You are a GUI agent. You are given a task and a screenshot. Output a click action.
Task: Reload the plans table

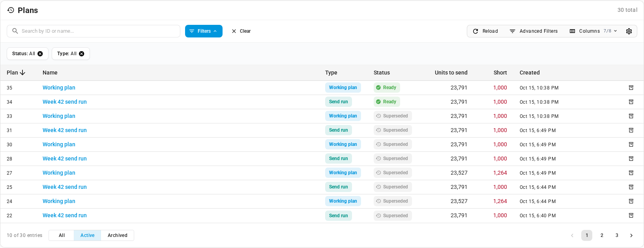(485, 31)
